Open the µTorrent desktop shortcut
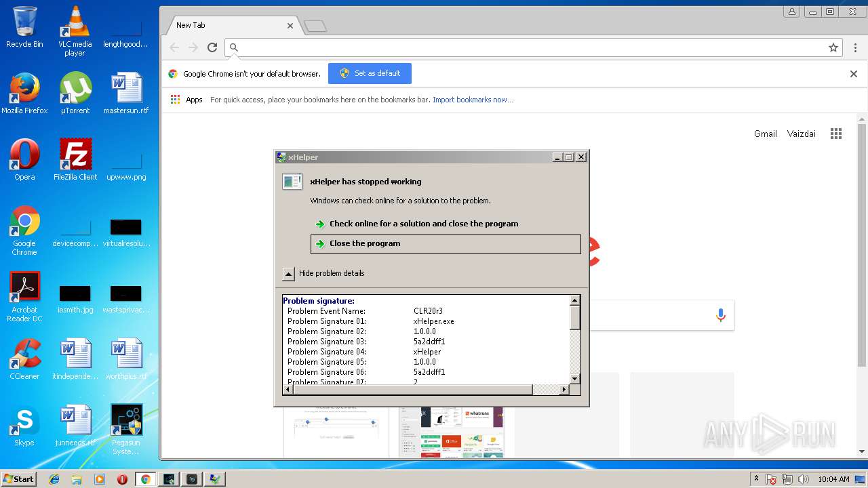The height and width of the screenshot is (488, 868). (x=75, y=94)
